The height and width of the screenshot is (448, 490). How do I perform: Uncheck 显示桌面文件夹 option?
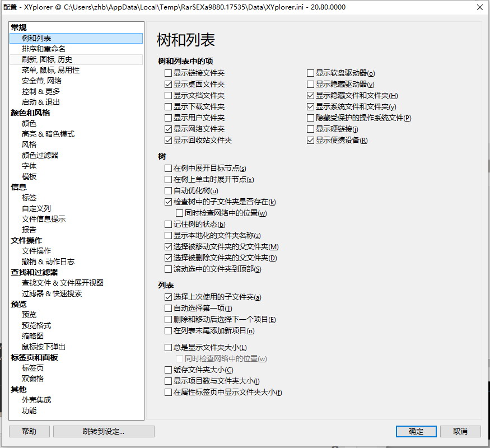pos(169,84)
